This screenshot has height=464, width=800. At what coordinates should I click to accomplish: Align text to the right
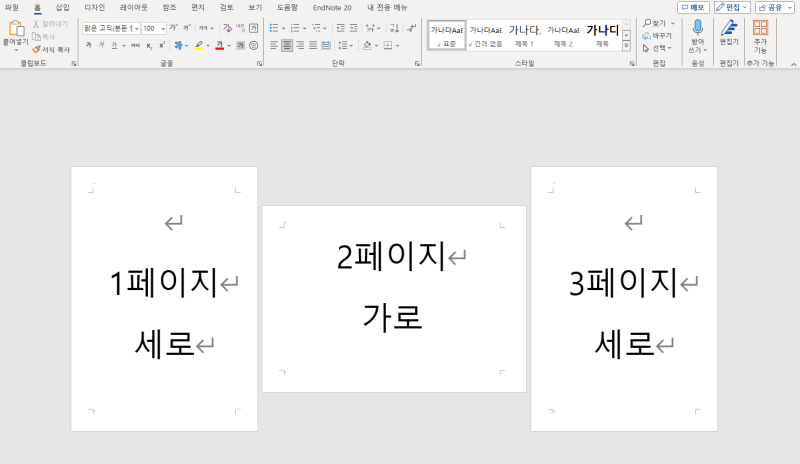pos(300,45)
